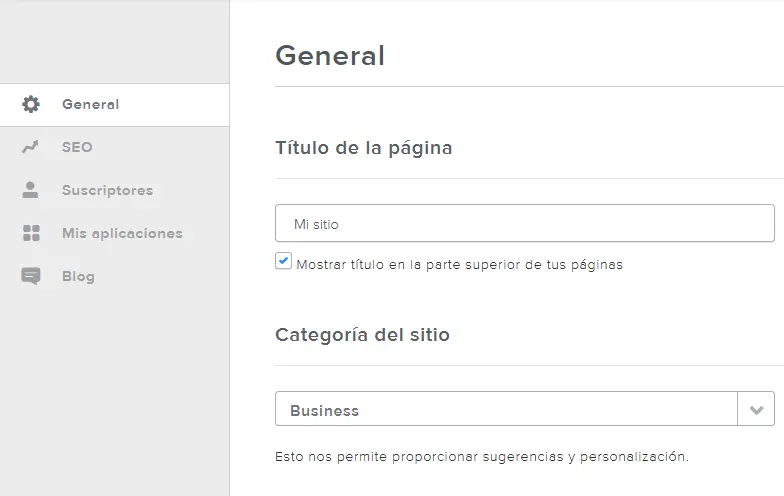The width and height of the screenshot is (784, 496).
Task: Click the 'Categoría del sitio' heading
Action: [362, 335]
